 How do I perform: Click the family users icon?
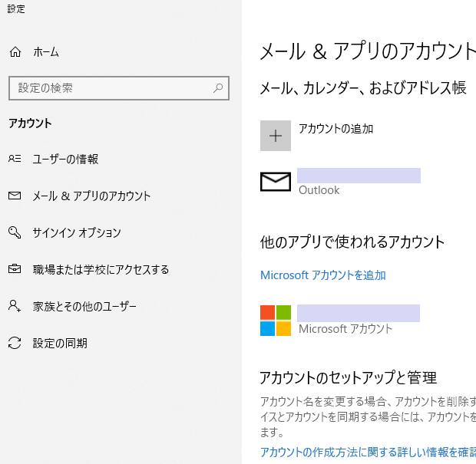point(15,306)
